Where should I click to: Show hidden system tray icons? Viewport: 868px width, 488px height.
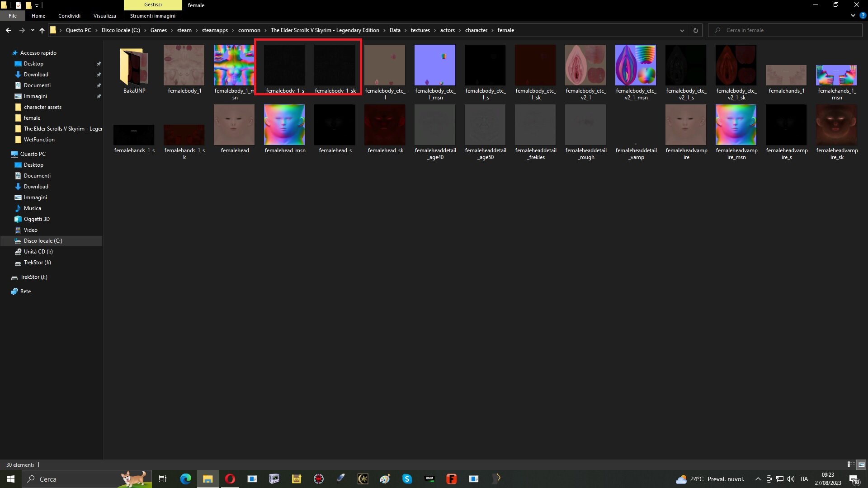point(758,479)
